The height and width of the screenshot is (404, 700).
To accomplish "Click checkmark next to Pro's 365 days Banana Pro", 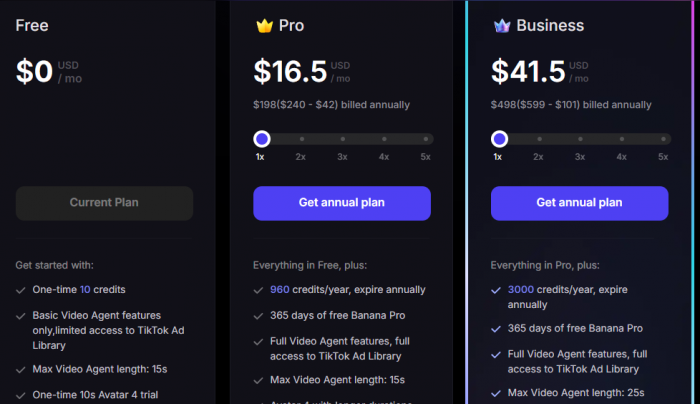I will [x=259, y=316].
